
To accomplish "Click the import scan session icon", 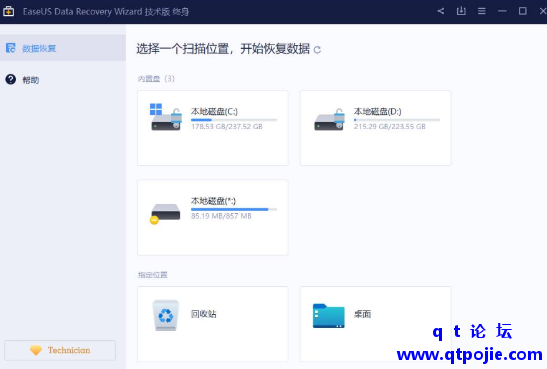I will pyautogui.click(x=461, y=11).
